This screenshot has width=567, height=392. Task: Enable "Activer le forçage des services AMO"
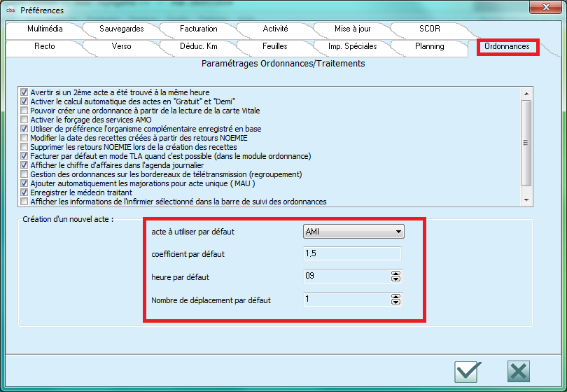pos(24,120)
